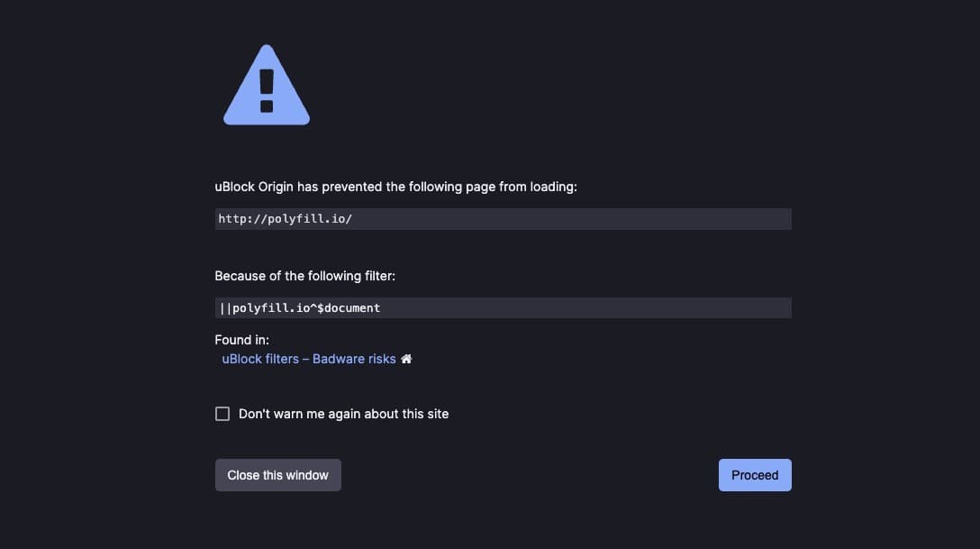Click the exclamation mark inside the triangle
Image resolution: width=980 pixels, height=549 pixels.
pyautogui.click(x=266, y=90)
